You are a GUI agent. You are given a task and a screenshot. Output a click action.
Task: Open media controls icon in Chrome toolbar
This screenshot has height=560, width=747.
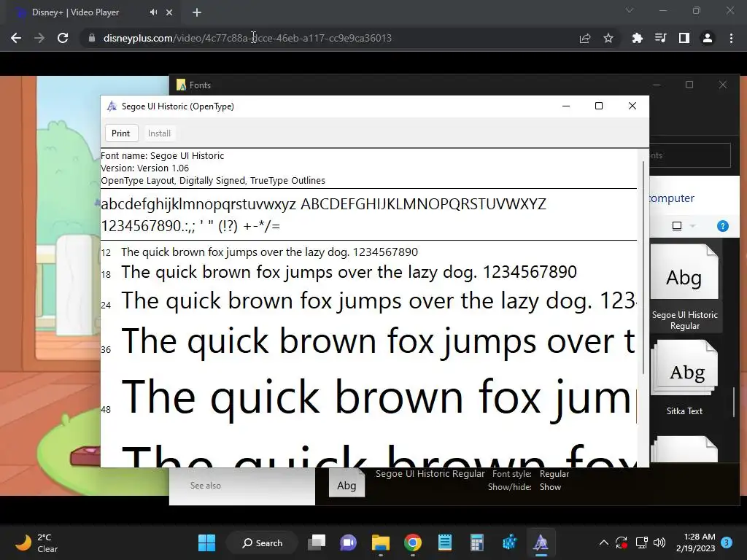coord(661,38)
